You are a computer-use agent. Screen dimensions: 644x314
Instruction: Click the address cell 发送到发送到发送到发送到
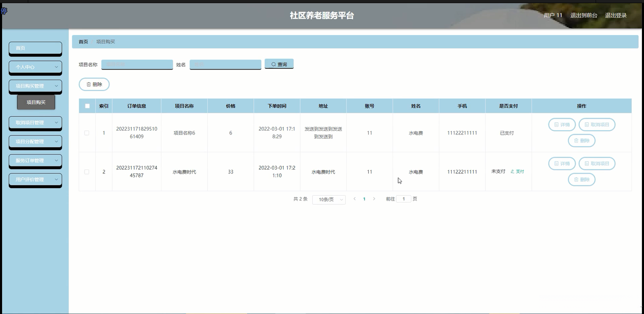pyautogui.click(x=323, y=133)
